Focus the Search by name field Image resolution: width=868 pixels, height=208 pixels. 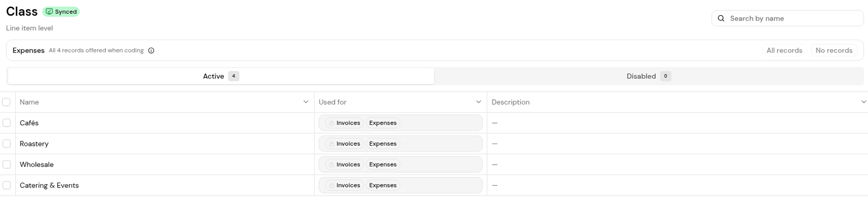[x=787, y=18]
